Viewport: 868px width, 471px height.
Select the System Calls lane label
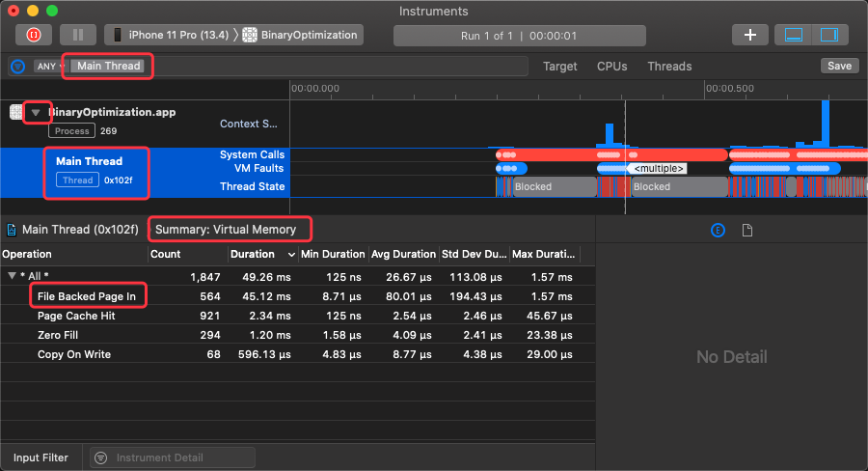[x=252, y=154]
